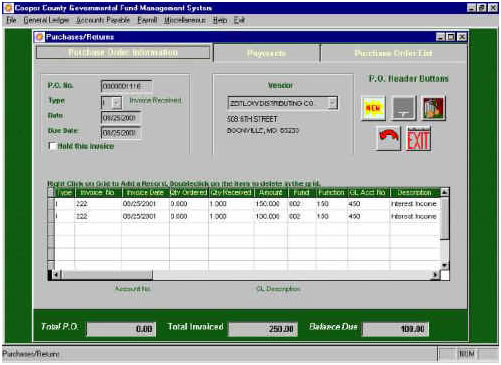501x365 pixels.
Task: Select the first grid row selector
Action: 51,204
